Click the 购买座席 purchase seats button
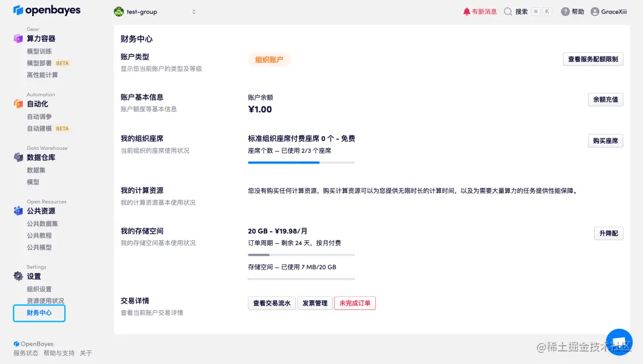The height and width of the screenshot is (364, 643). point(605,140)
